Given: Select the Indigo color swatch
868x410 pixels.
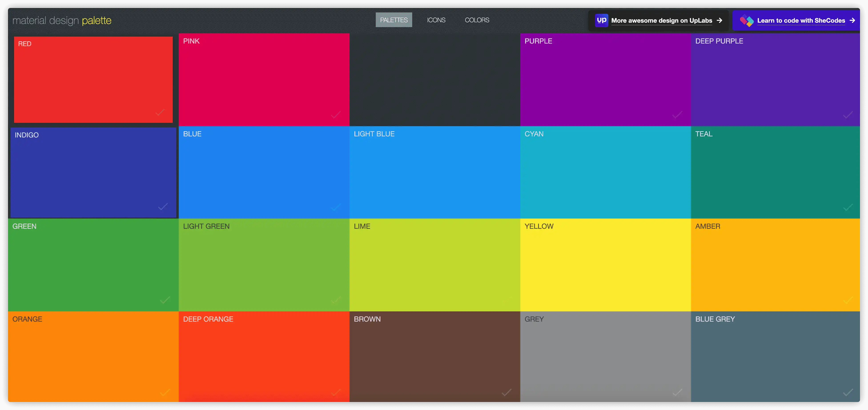Looking at the screenshot, I should click(93, 172).
